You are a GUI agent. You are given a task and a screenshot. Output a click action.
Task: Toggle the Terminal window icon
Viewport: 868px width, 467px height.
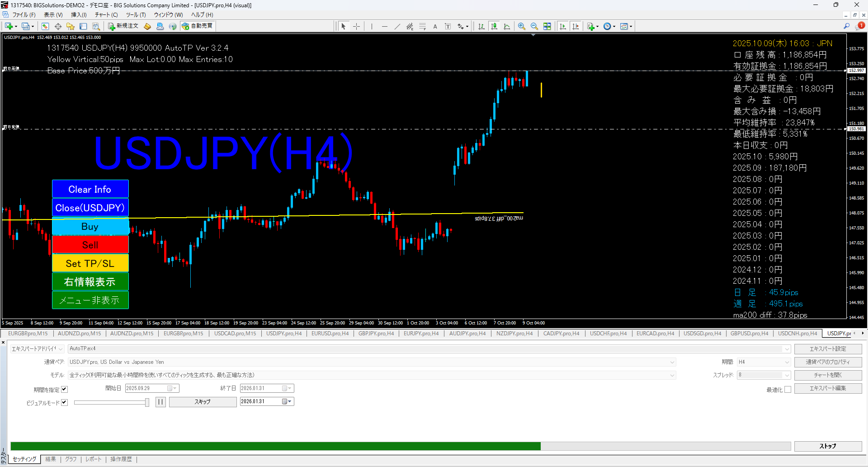[x=83, y=26]
